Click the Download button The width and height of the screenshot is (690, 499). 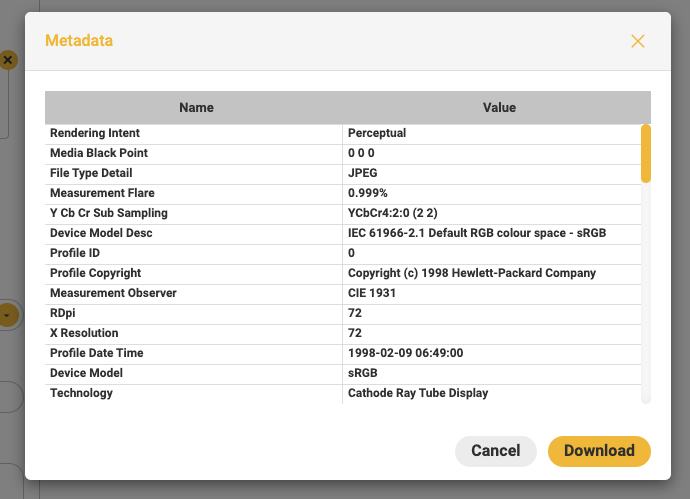pyautogui.click(x=599, y=451)
